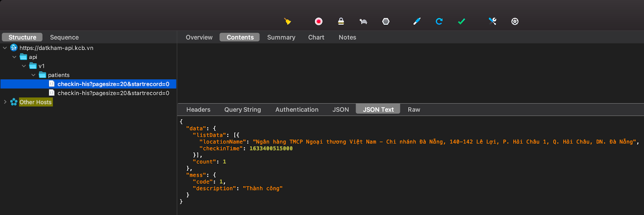
Task: Open the Overview tab
Action: [199, 37]
